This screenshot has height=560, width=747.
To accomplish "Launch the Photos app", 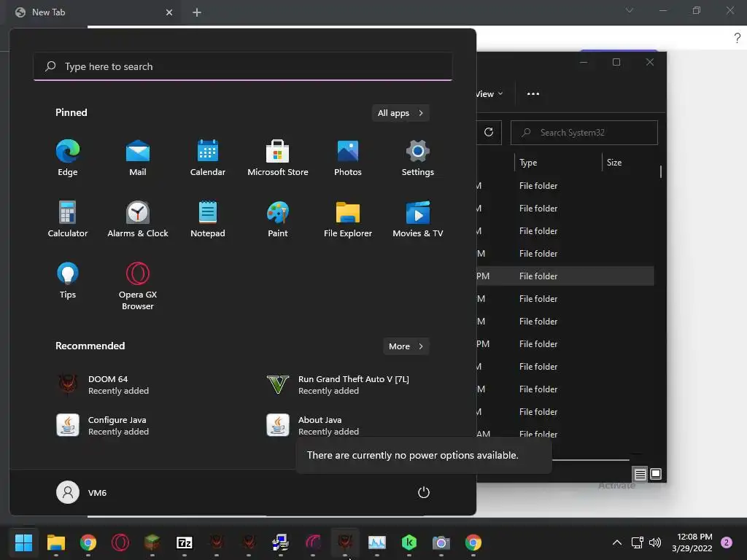I will pos(348,158).
